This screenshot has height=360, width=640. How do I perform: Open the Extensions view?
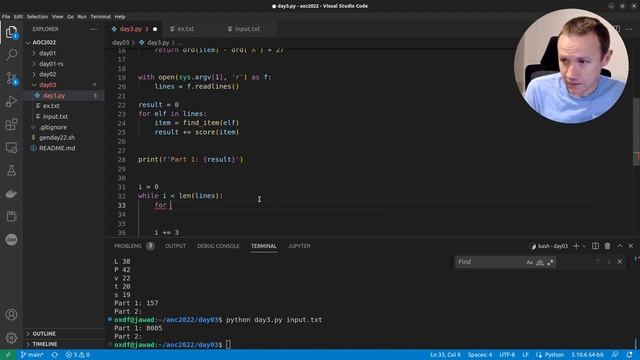tap(11, 124)
